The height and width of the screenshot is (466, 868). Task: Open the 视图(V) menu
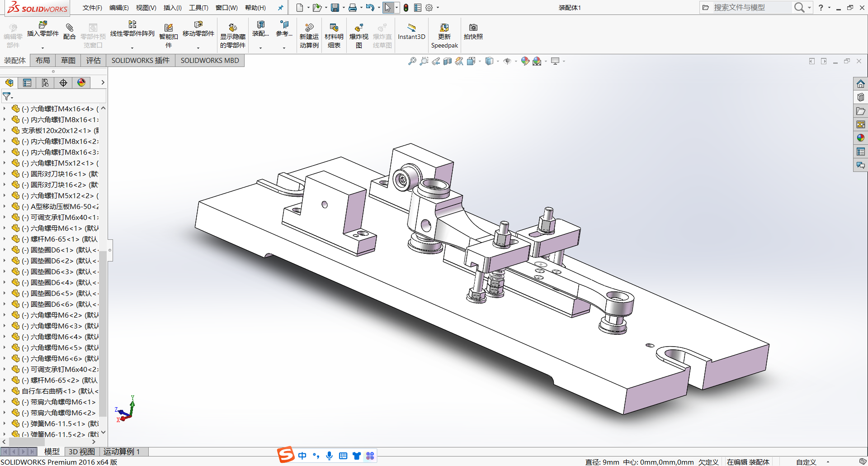[146, 8]
